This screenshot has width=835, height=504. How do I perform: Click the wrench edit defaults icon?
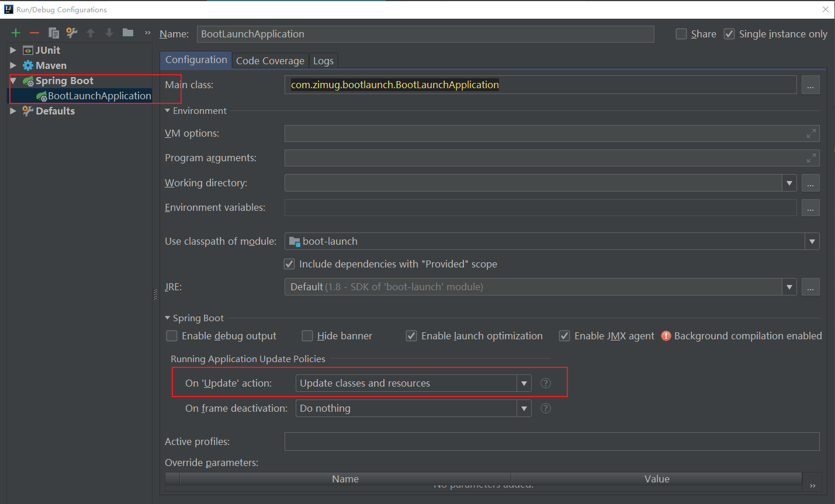click(72, 33)
